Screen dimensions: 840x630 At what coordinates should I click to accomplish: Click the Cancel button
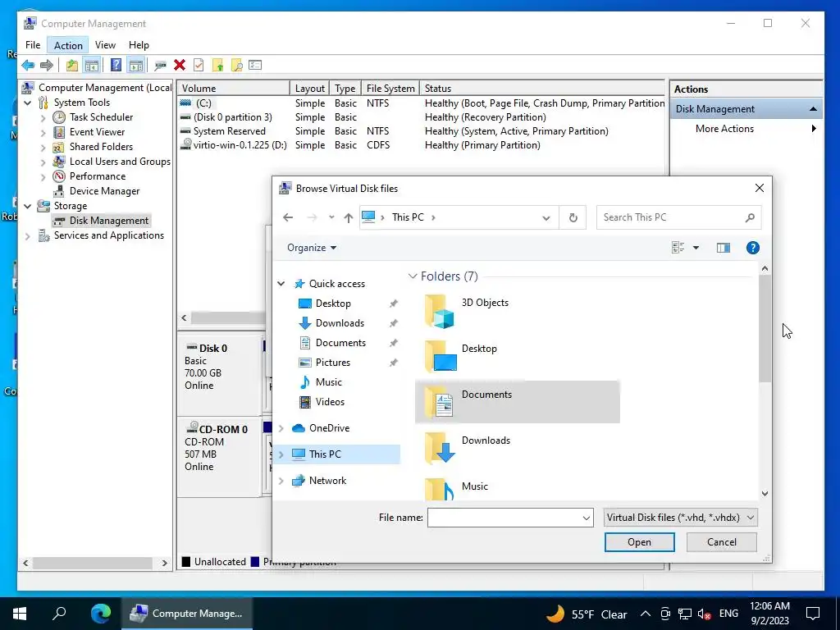point(722,542)
